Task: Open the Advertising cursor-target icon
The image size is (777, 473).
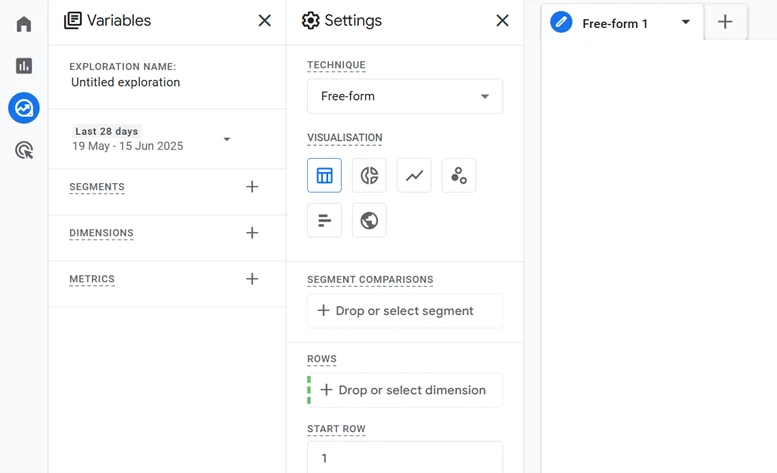Action: click(24, 150)
